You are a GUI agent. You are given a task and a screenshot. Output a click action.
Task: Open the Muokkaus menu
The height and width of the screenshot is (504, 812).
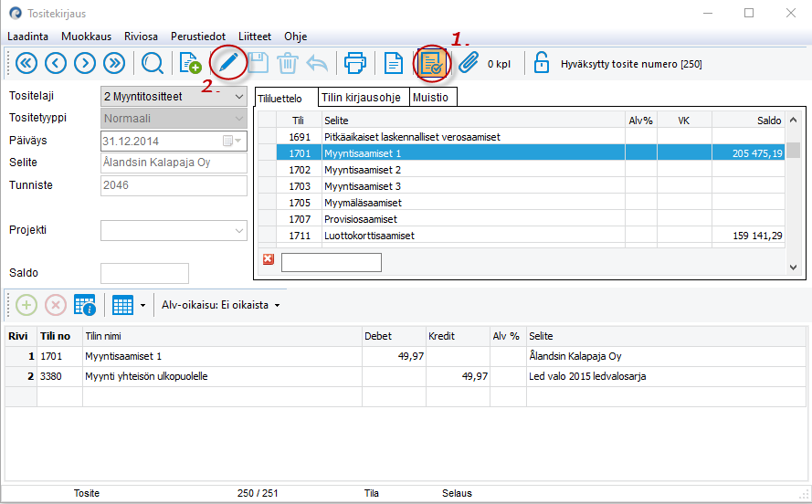pos(86,37)
